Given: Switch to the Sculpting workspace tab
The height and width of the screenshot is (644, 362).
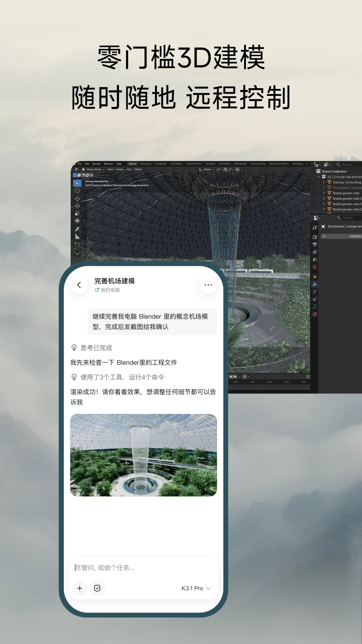Looking at the screenshot, I should click(161, 164).
